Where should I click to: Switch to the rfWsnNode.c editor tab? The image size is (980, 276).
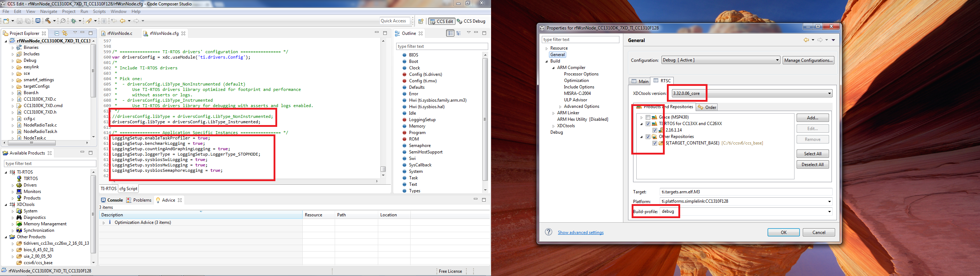point(117,33)
